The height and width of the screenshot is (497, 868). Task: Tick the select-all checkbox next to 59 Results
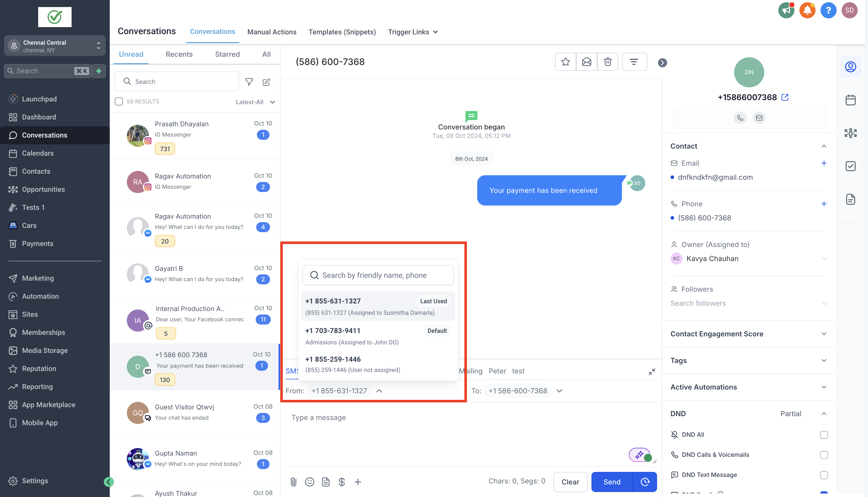pos(119,101)
